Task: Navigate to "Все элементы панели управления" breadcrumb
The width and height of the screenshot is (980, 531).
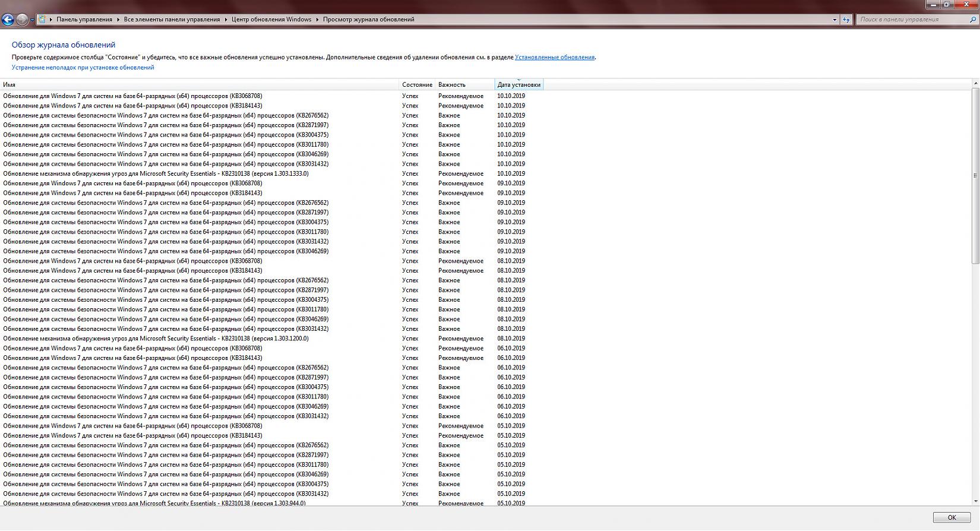Action: tap(172, 20)
